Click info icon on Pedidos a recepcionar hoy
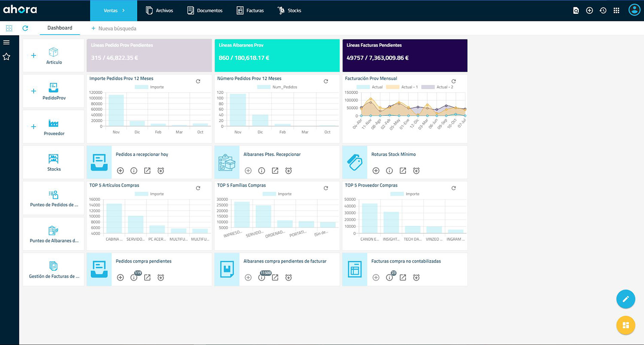 pos(134,171)
